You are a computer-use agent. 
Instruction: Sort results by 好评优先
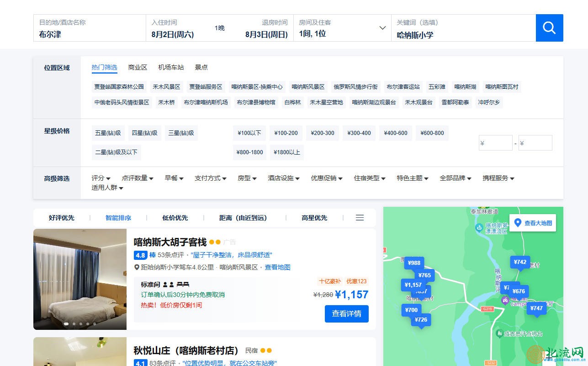click(x=62, y=218)
